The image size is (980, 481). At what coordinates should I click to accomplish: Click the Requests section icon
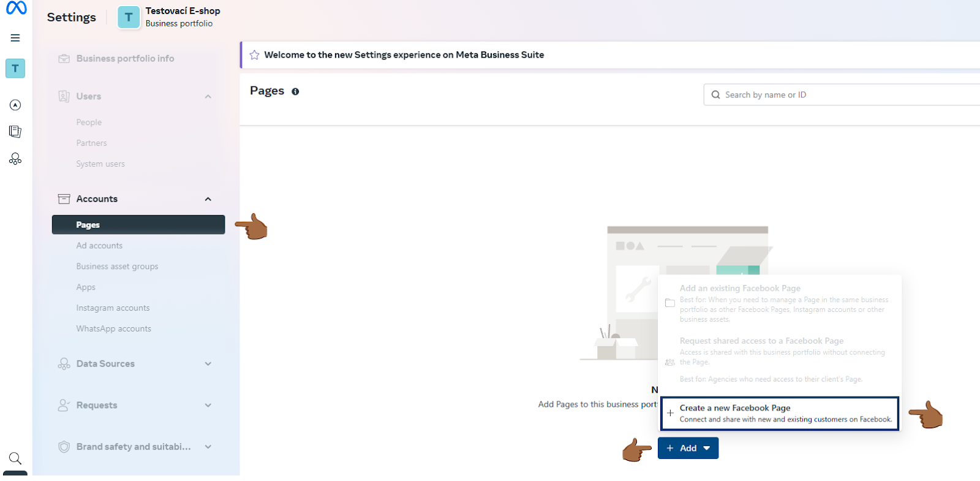(x=64, y=405)
